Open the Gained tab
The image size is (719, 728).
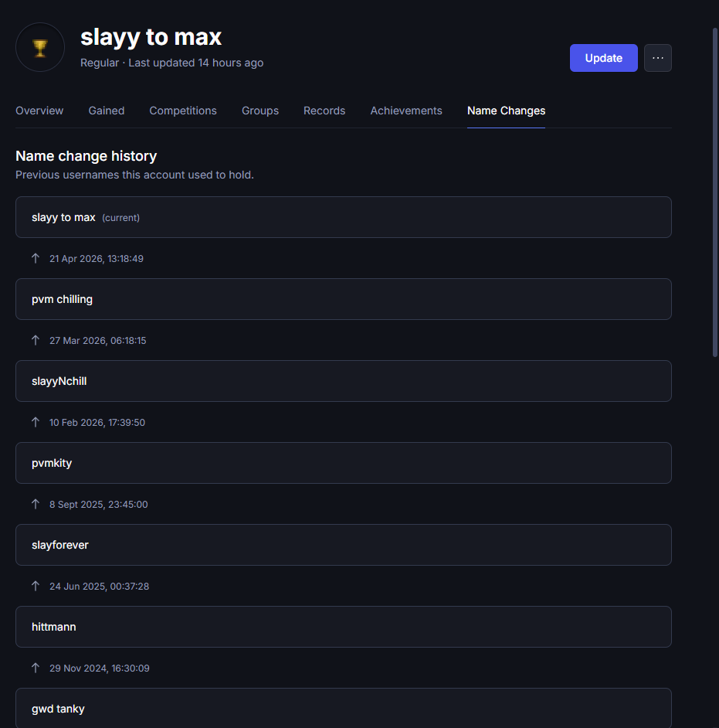(x=107, y=111)
